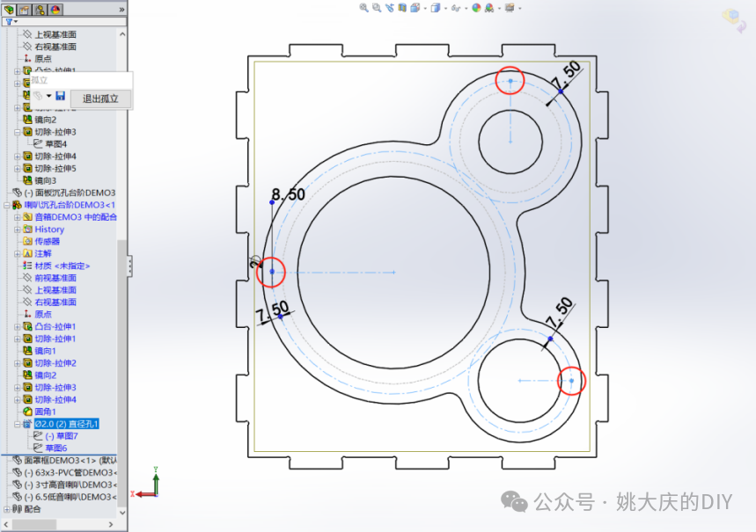Click the Previous View icon
Image resolution: width=756 pixels, height=532 pixels.
click(x=390, y=8)
